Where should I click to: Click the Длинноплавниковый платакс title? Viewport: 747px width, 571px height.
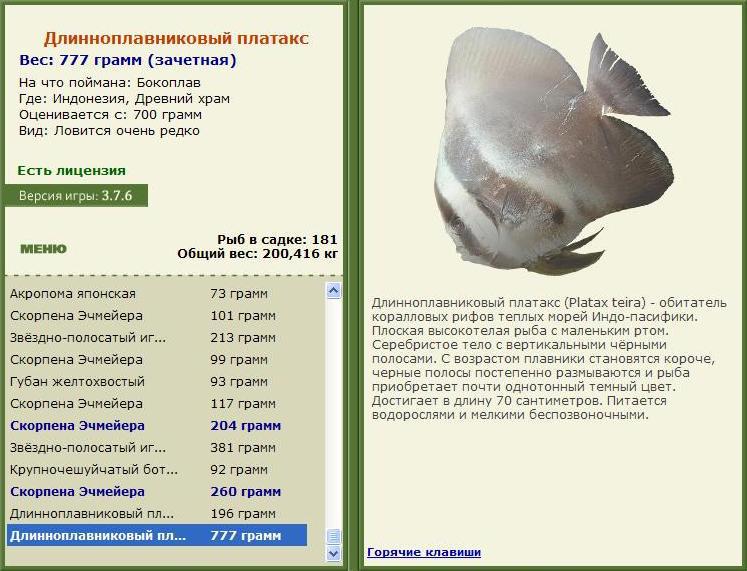coord(176,39)
